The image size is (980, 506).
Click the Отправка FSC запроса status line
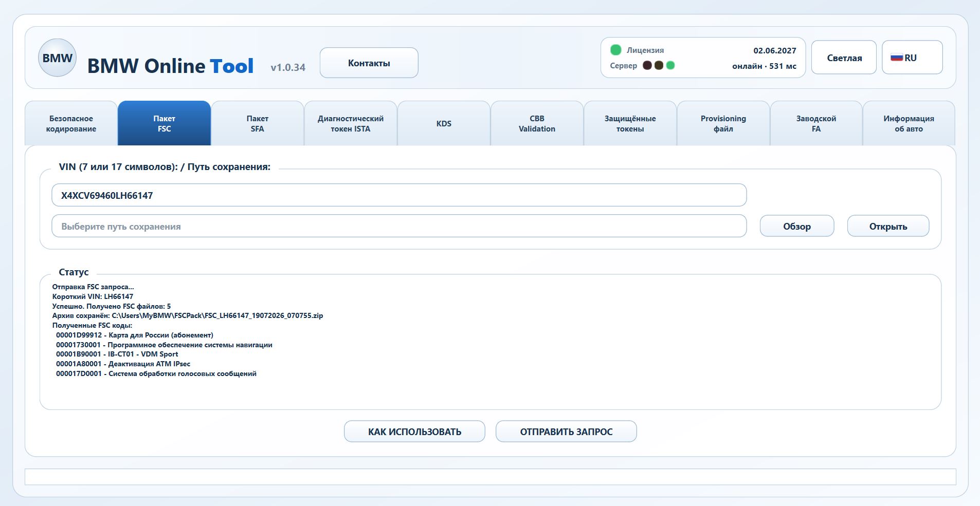tap(93, 287)
